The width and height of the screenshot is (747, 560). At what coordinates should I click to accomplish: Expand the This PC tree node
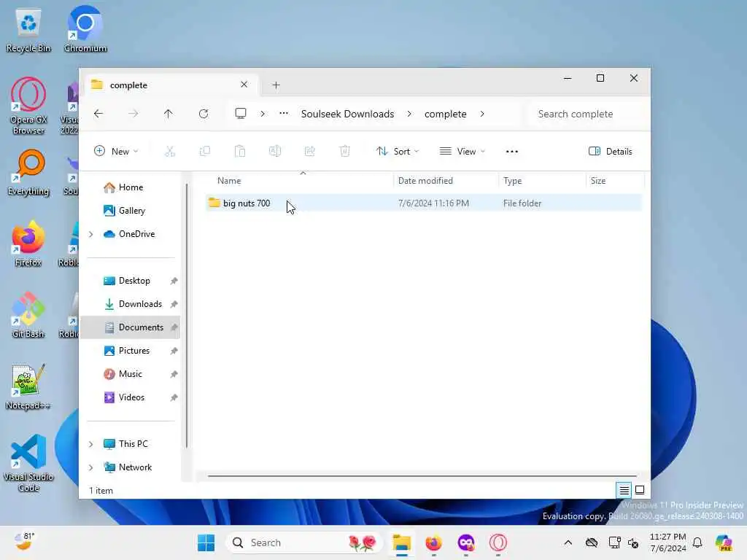point(90,444)
